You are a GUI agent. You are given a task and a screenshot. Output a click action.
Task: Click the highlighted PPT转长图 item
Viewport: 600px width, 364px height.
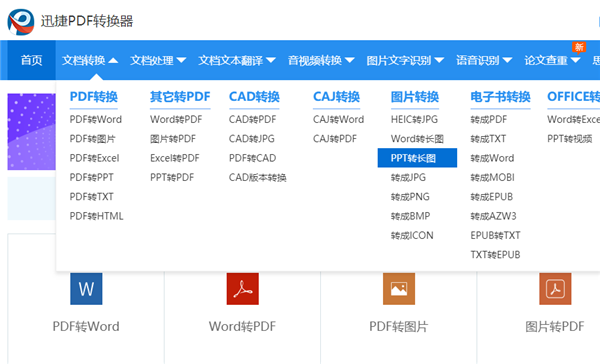(x=417, y=158)
